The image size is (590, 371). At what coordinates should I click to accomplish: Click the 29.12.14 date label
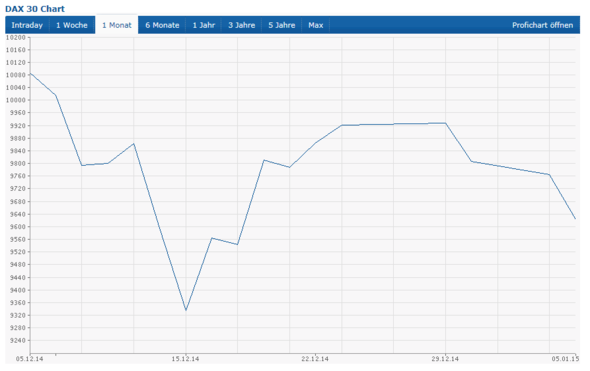click(445, 359)
